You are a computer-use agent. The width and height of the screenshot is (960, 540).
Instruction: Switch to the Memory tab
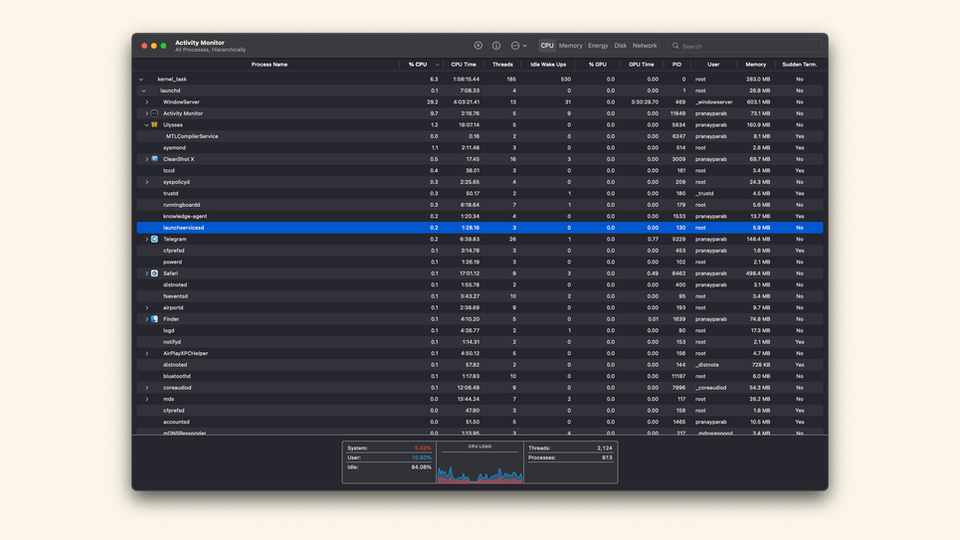[571, 45]
